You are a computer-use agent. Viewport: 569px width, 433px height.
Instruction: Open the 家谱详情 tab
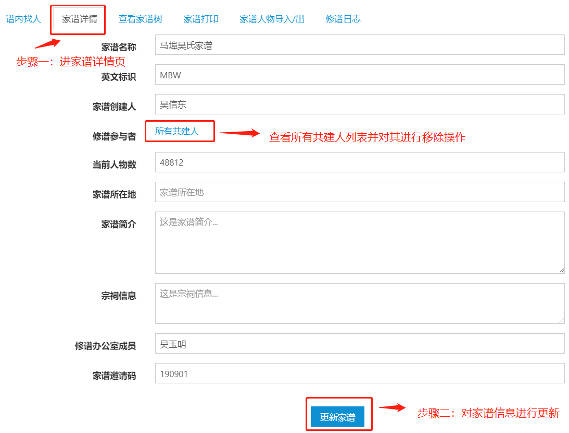tap(79, 19)
